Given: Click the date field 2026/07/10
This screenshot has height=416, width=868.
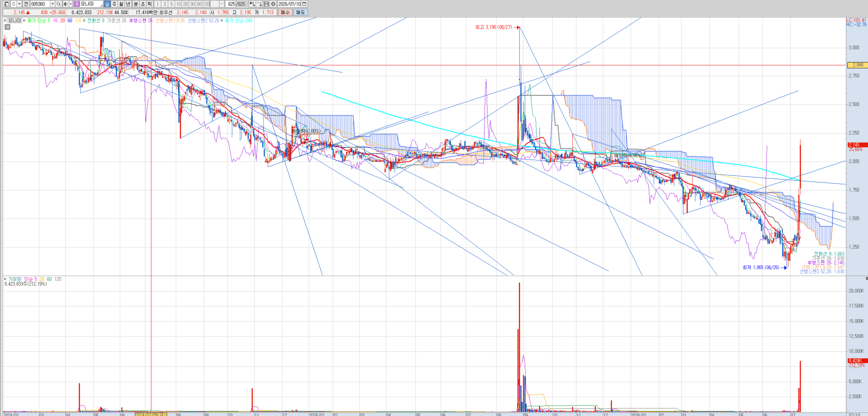Looking at the screenshot, I should [x=289, y=4].
